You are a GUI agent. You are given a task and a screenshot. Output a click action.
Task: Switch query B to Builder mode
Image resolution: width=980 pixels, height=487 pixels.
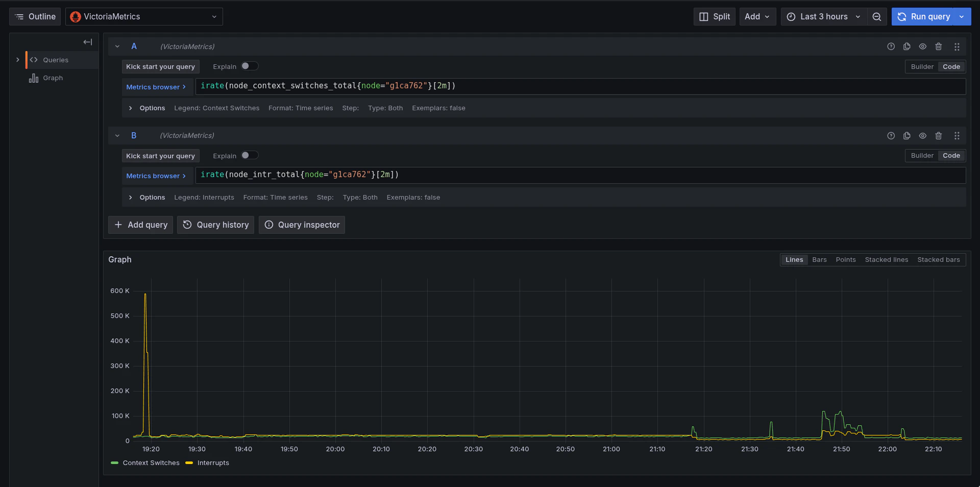pyautogui.click(x=922, y=155)
